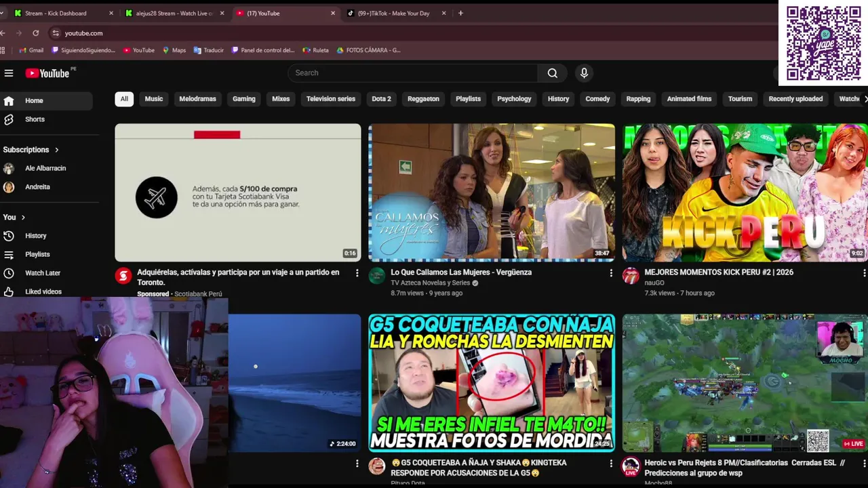Open options for Lo Que Callamos video
This screenshot has height=488, width=868.
[x=611, y=272]
